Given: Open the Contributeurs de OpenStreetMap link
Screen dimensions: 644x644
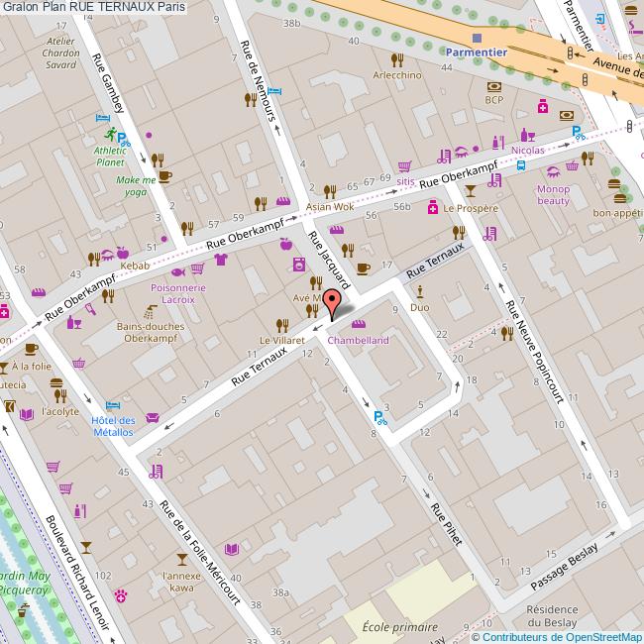Looking at the screenshot, I should 561,637.
